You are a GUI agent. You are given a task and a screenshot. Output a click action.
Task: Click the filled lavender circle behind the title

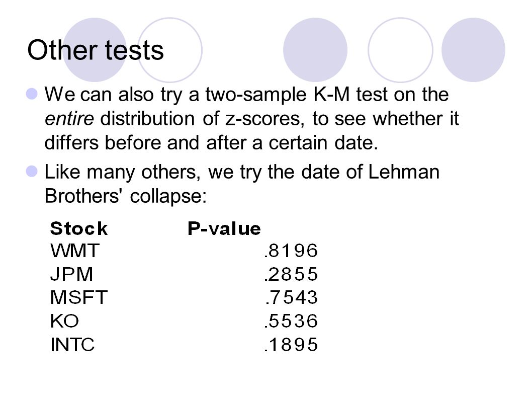[95, 50]
